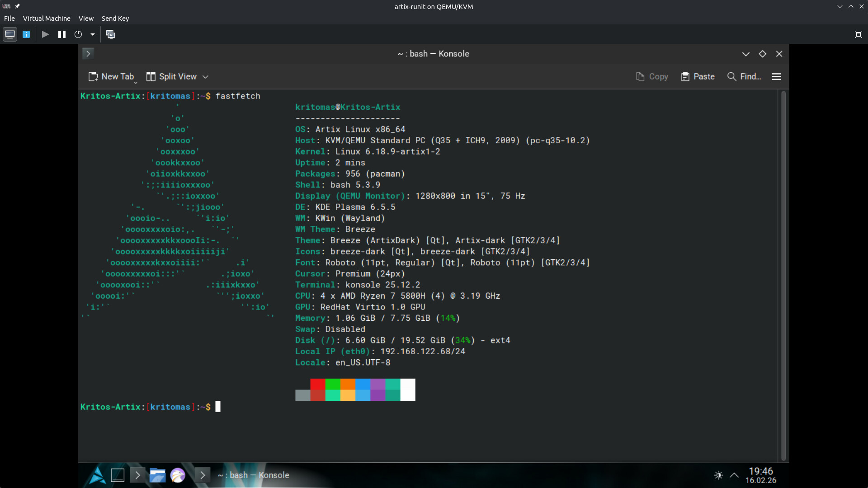Click the red color block in fastfetch output

(317, 385)
